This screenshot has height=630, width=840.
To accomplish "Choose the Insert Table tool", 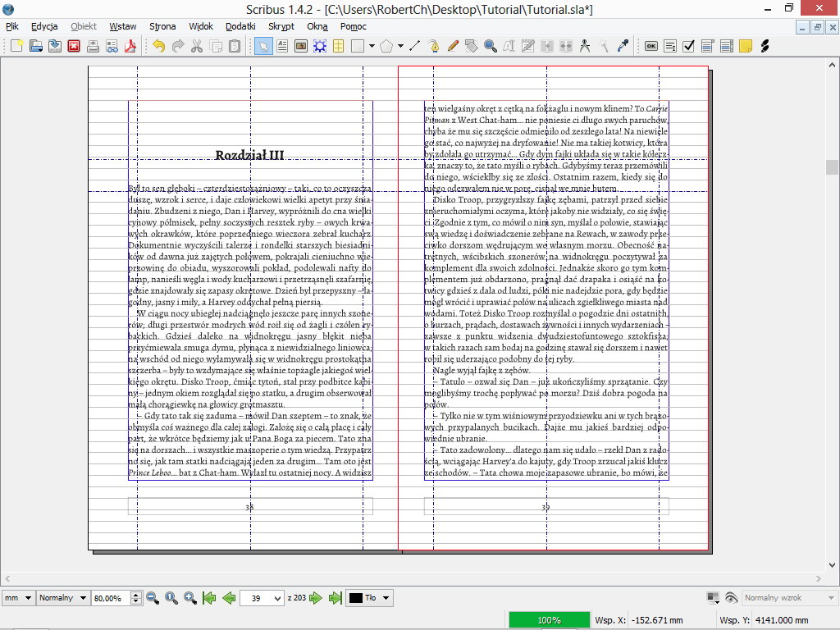I will (338, 46).
